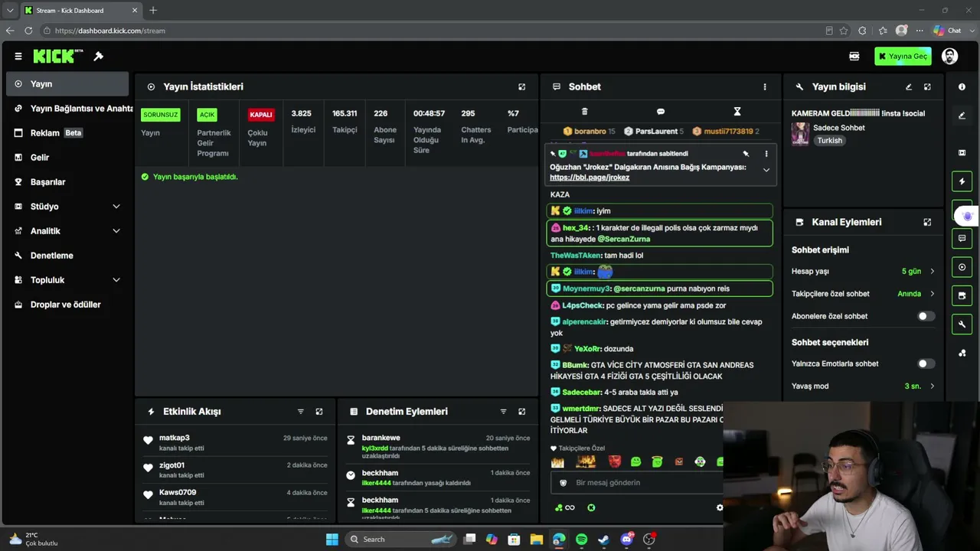Edit the Yayın bilgisi with the pencil icon

click(909, 87)
